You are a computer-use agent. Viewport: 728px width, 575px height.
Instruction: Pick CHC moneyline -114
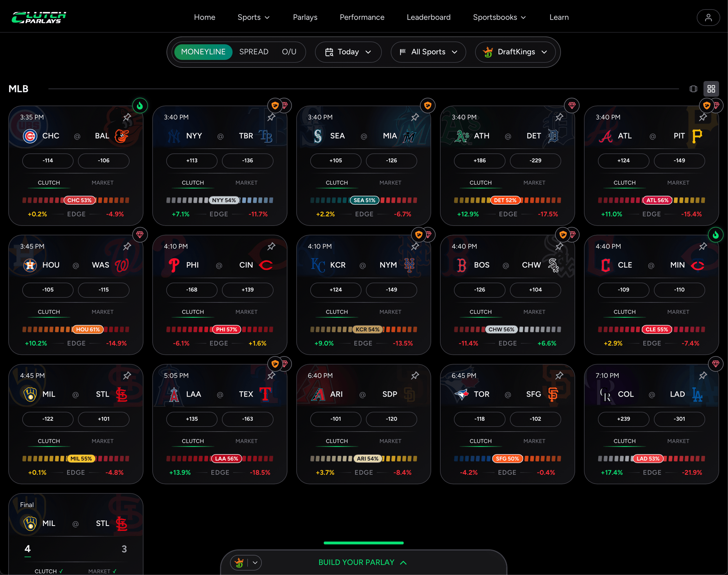[48, 161]
